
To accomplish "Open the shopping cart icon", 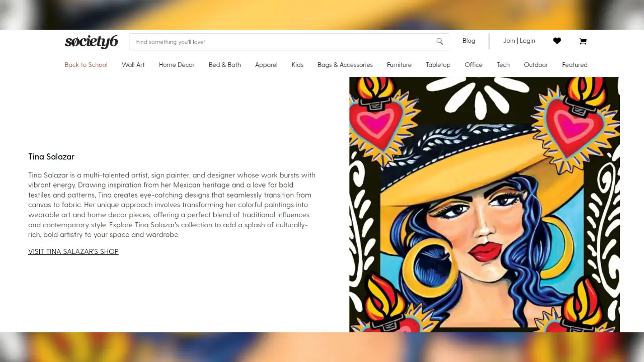I will click(583, 41).
